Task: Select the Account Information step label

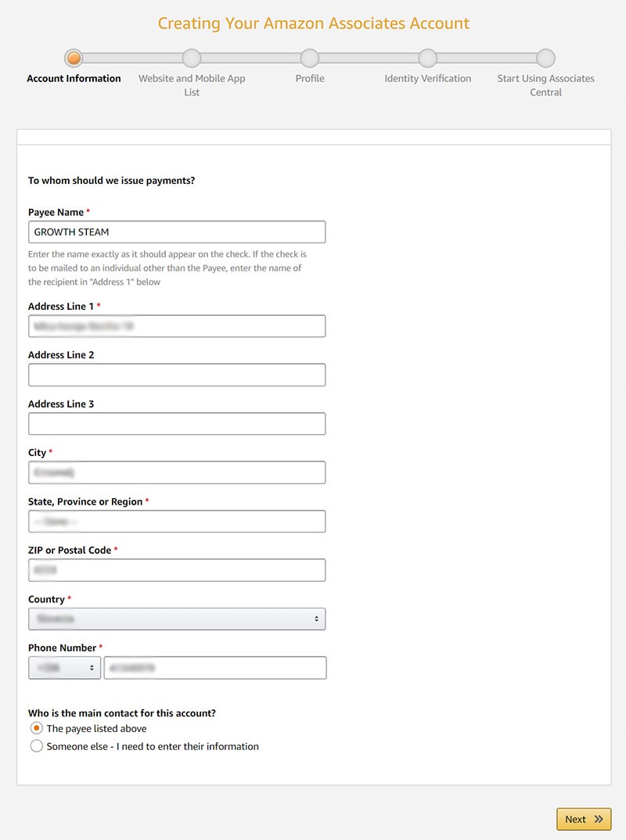Action: (x=74, y=78)
